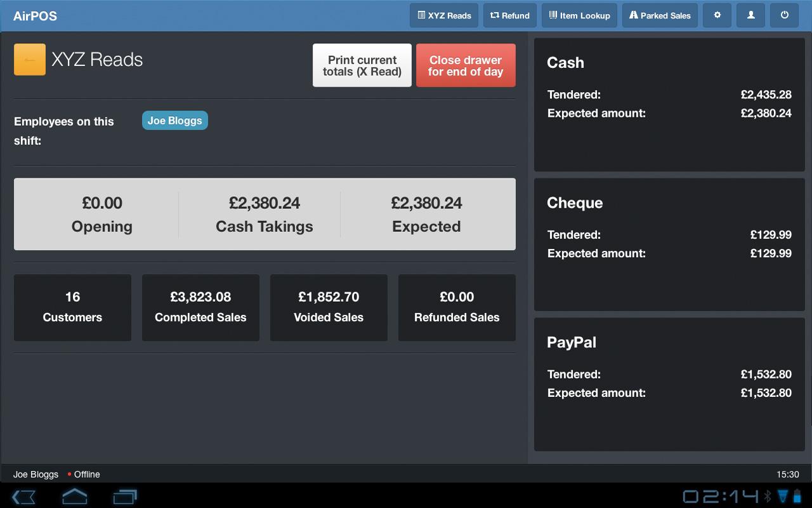
Task: Click the PayPal panel heading
Action: pyautogui.click(x=572, y=342)
